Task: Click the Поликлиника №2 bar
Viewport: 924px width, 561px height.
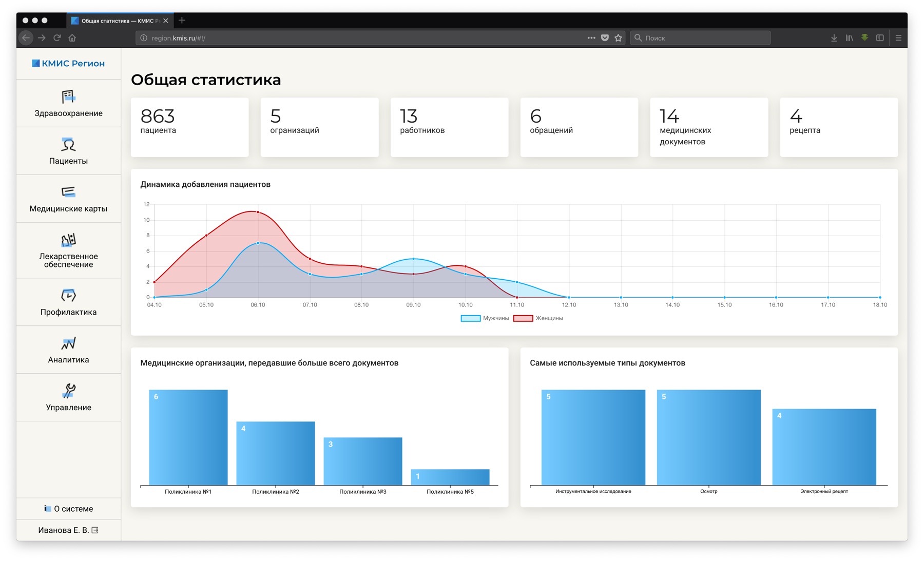Action: [276, 453]
